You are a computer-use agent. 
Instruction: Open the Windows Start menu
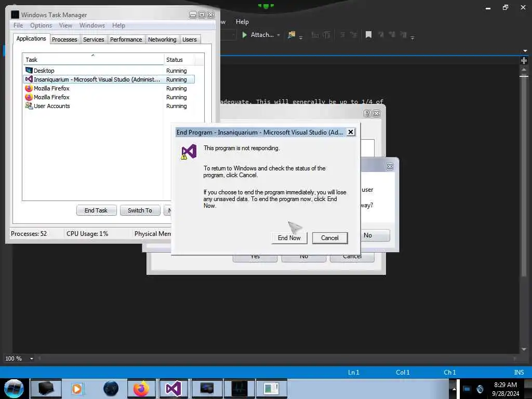click(x=14, y=389)
